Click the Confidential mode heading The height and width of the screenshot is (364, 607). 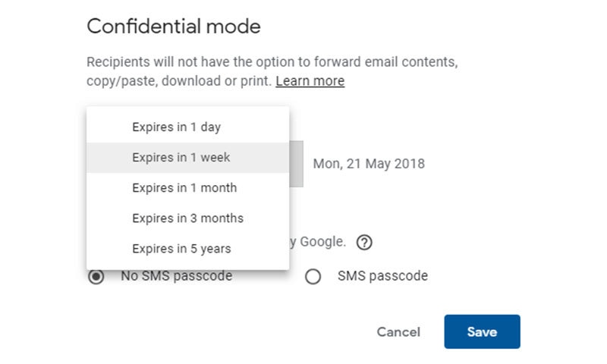pos(174,27)
